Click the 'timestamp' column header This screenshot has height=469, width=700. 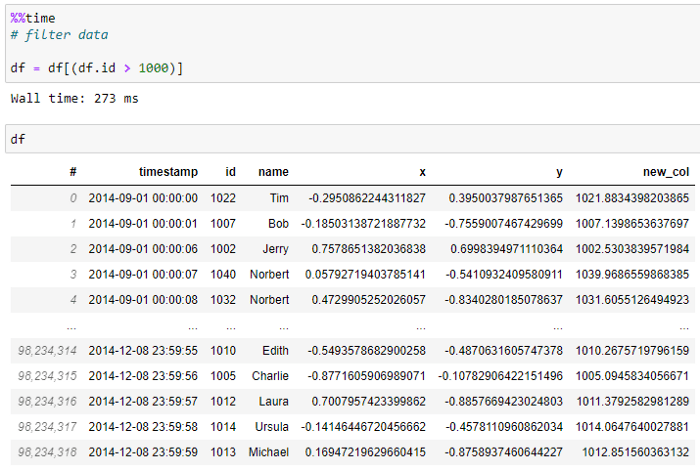169,172
